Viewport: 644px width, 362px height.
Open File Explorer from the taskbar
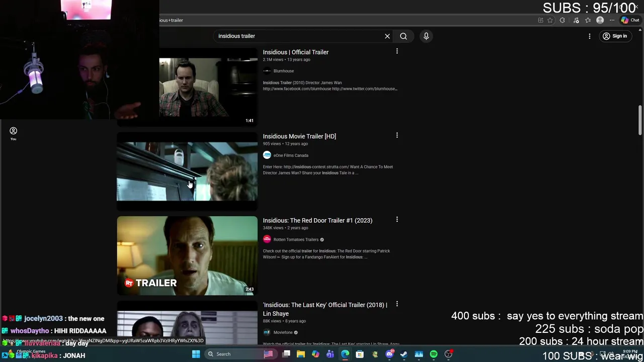[x=301, y=354]
